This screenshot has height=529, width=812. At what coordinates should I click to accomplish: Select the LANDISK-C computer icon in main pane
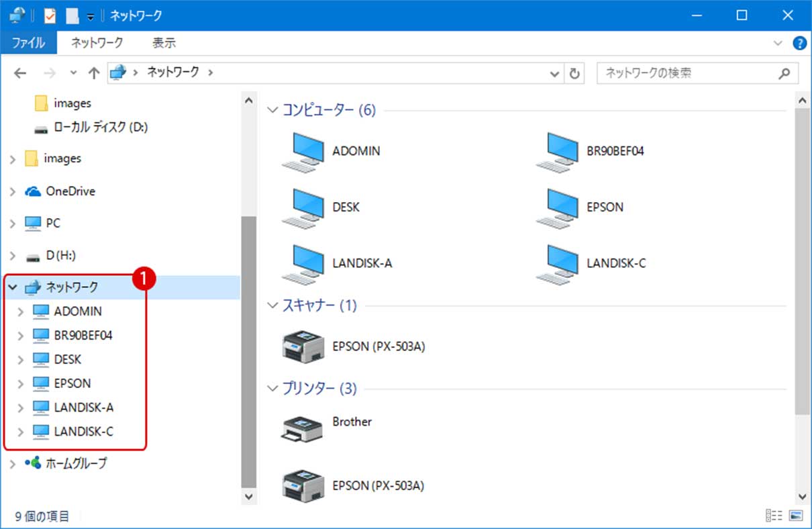click(558, 264)
